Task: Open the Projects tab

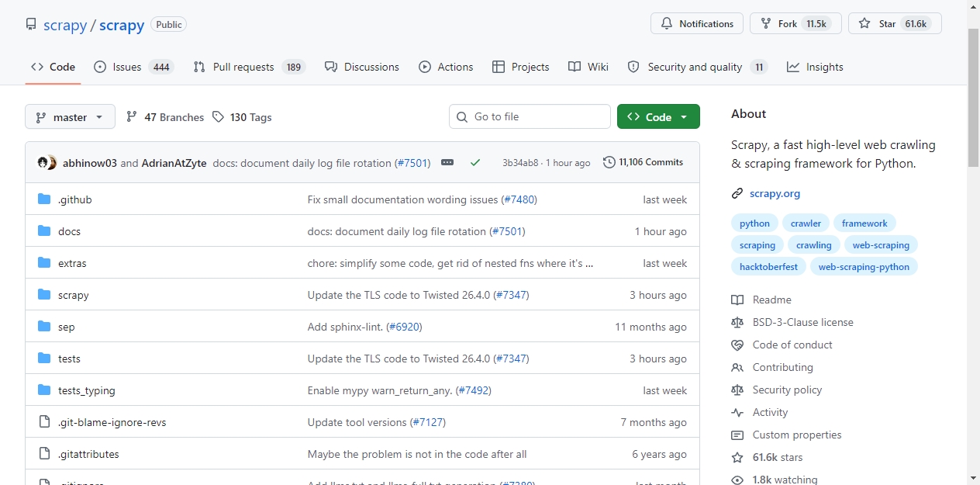Action: (x=521, y=67)
